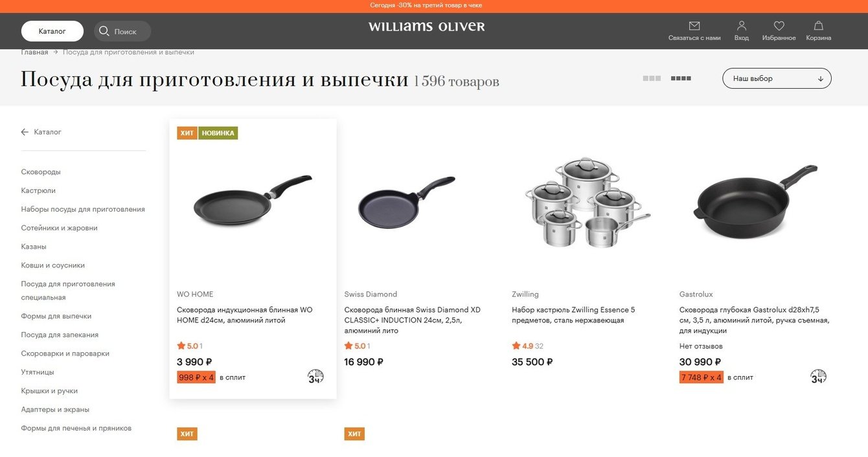The image size is (868, 457).
Task: Select Сковороды category in sidebar
Action: [x=41, y=172]
